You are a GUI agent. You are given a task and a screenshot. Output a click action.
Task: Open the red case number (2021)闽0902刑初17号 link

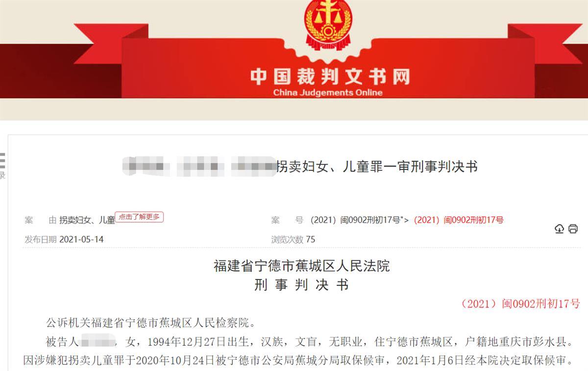click(x=459, y=220)
